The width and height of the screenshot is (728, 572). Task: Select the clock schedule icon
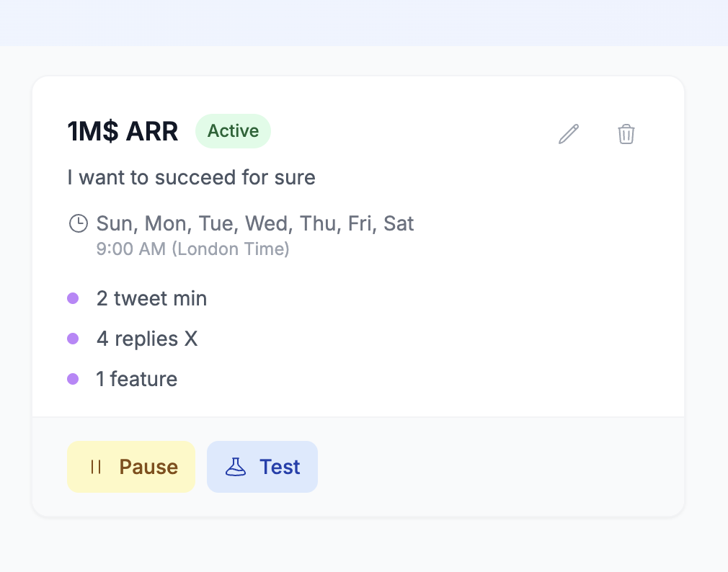pos(79,223)
